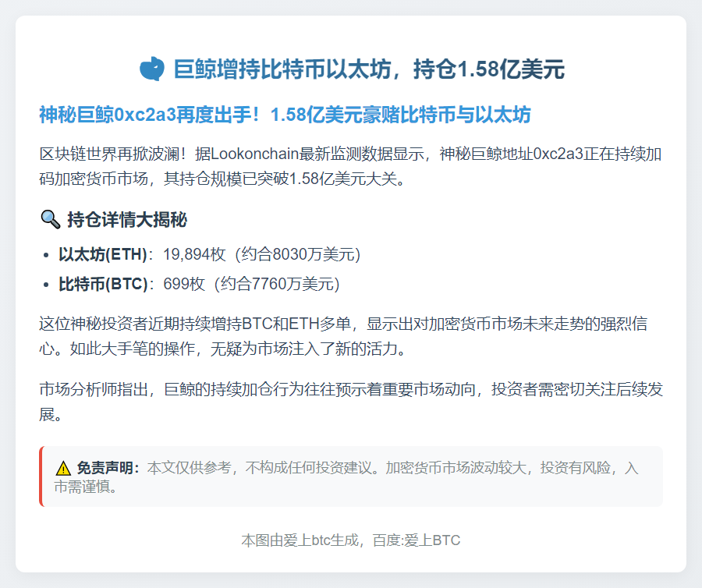The width and height of the screenshot is (702, 588).
Task: Click the magnifying glass icon beside 持仓详情大揭秘
Action: [49, 220]
